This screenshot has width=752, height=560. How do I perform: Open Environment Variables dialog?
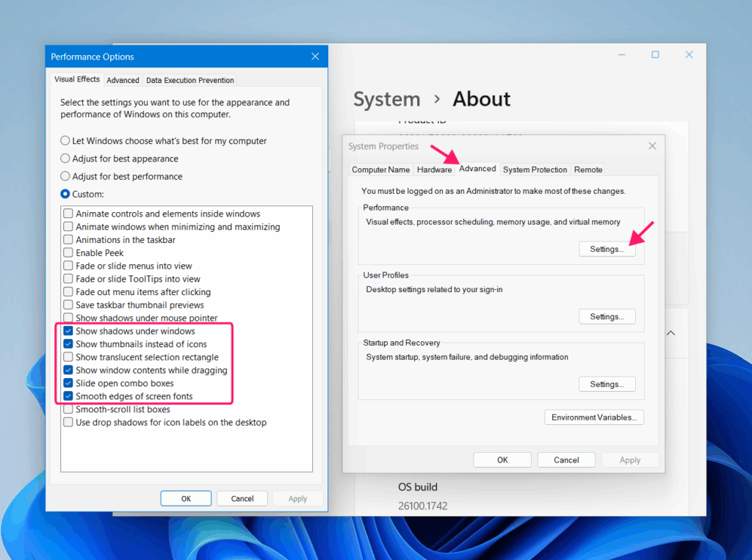pos(593,417)
